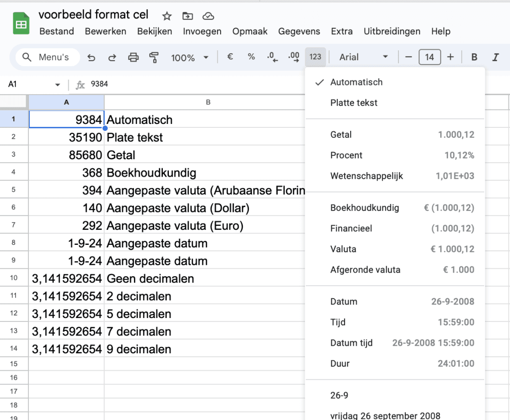Click the 123 more formats button
This screenshot has height=420, width=510.
[315, 57]
